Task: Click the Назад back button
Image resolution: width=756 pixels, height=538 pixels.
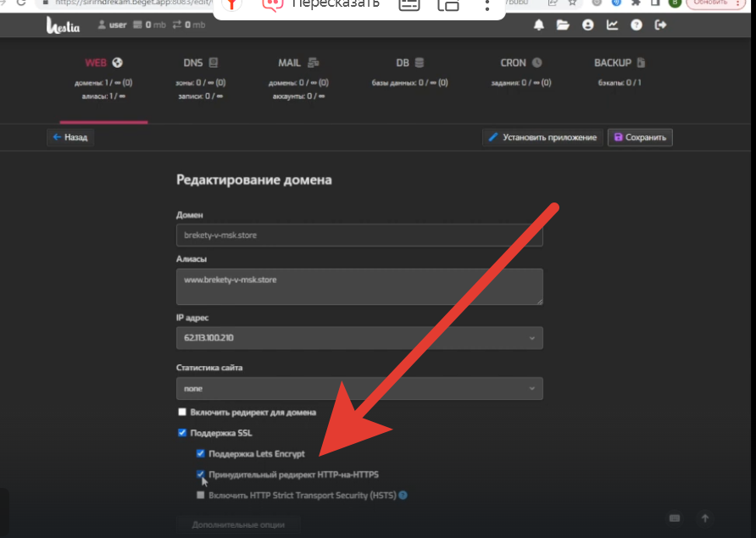Action: click(69, 136)
